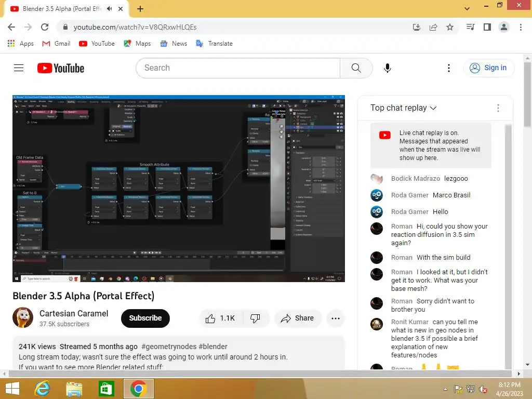Click the chat panel scrollbar
532x399 pixels.
(x=508, y=246)
